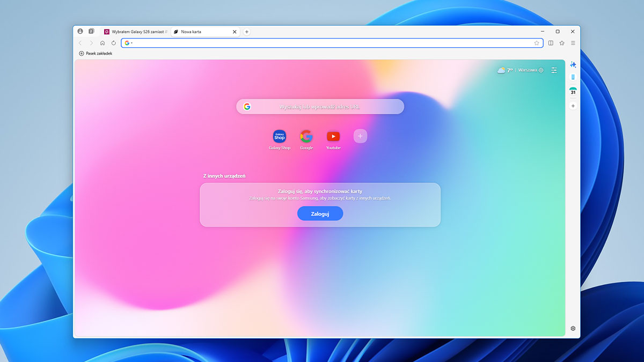
Task: Reload the page with the refresh icon
Action: point(113,43)
